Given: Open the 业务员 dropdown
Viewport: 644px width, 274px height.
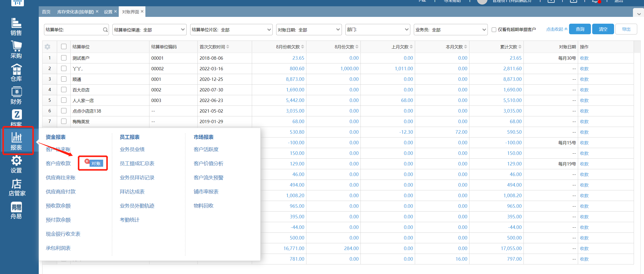Looking at the screenshot, I should [x=451, y=30].
